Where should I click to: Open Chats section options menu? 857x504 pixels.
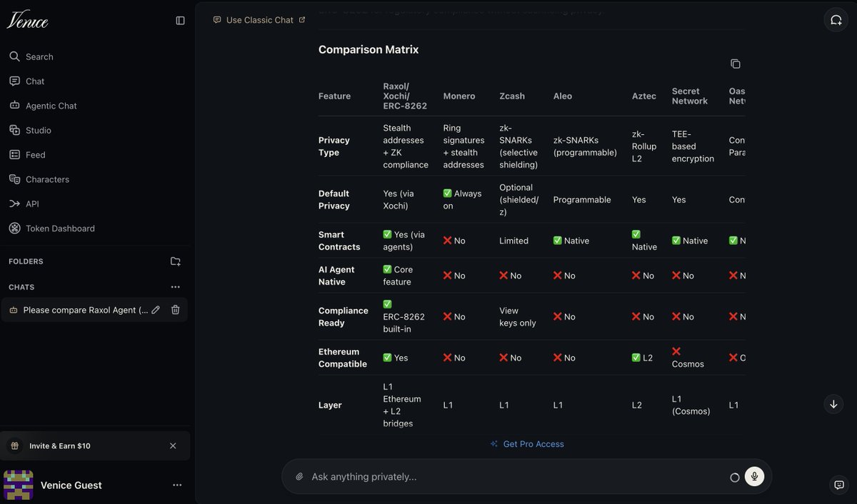point(176,287)
